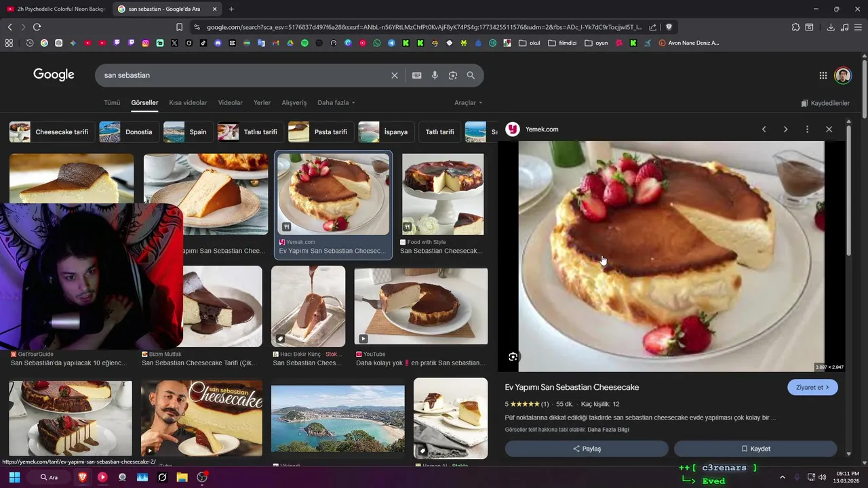
Task: Filter by Tatlı tarifi chip
Action: 440,132
